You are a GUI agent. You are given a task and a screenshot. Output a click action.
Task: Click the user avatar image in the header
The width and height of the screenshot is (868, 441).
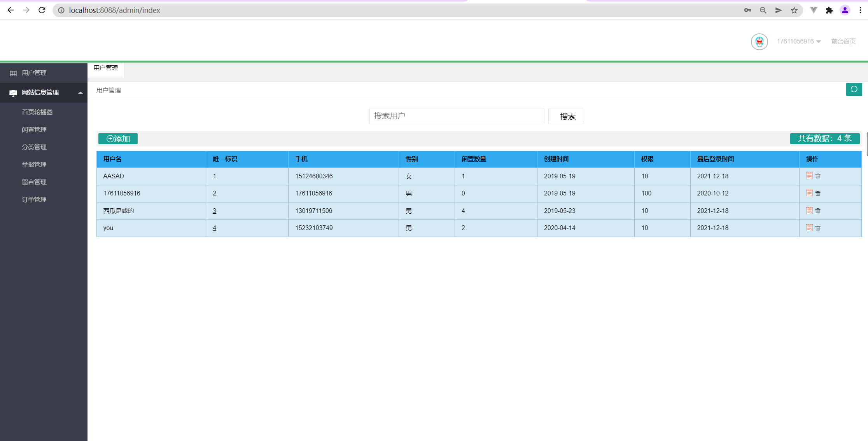pyautogui.click(x=759, y=42)
